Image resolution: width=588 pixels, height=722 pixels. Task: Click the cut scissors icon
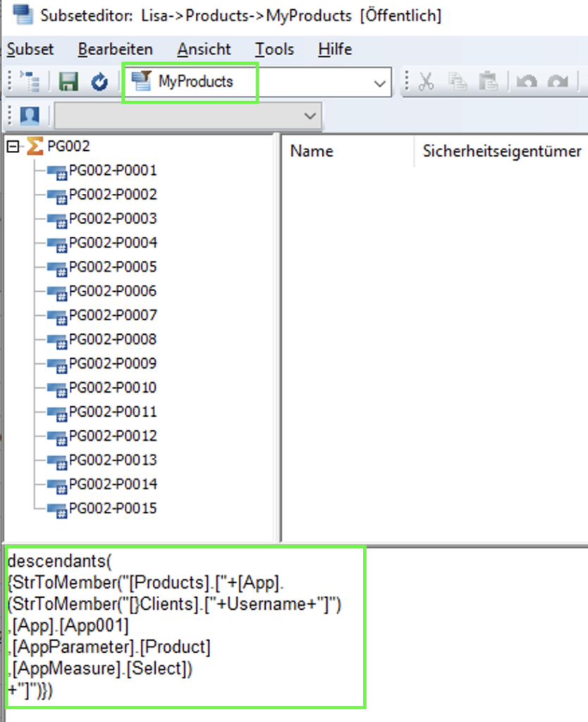click(x=426, y=82)
